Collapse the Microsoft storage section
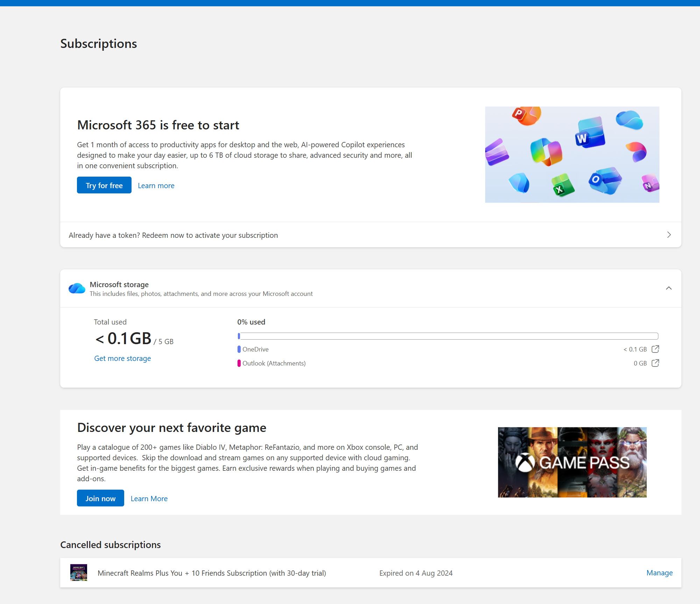Viewport: 700px width, 604px height. (669, 288)
